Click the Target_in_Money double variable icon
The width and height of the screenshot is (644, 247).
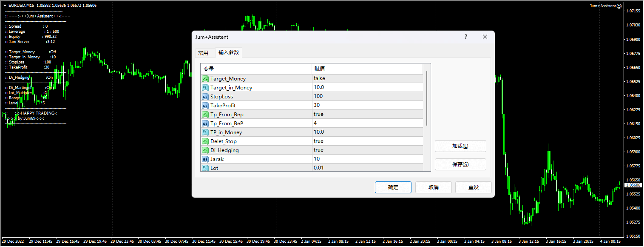[205, 88]
